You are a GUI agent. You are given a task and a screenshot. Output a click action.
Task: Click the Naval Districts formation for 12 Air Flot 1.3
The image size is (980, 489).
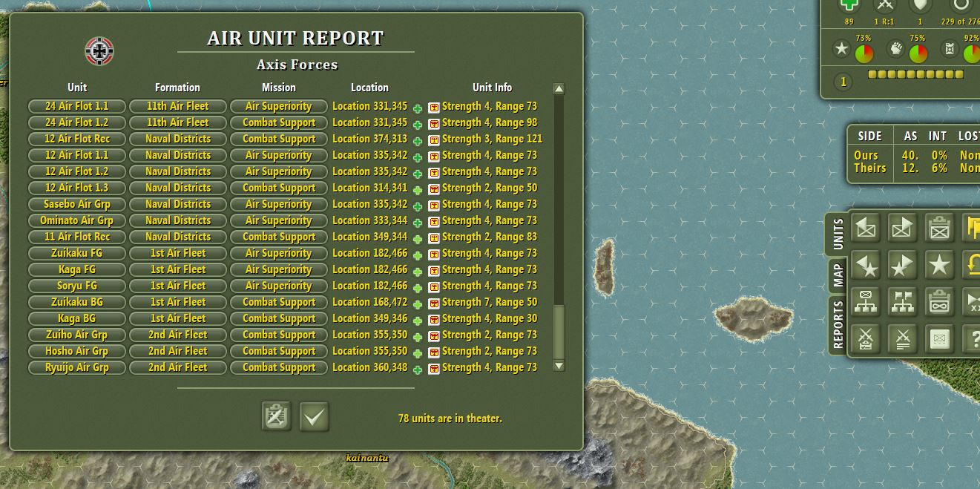click(178, 188)
